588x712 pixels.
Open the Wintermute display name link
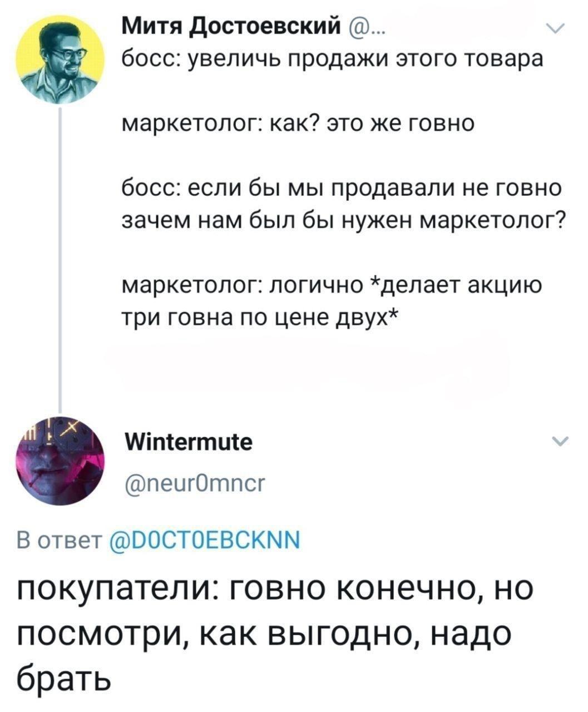pos(189,442)
